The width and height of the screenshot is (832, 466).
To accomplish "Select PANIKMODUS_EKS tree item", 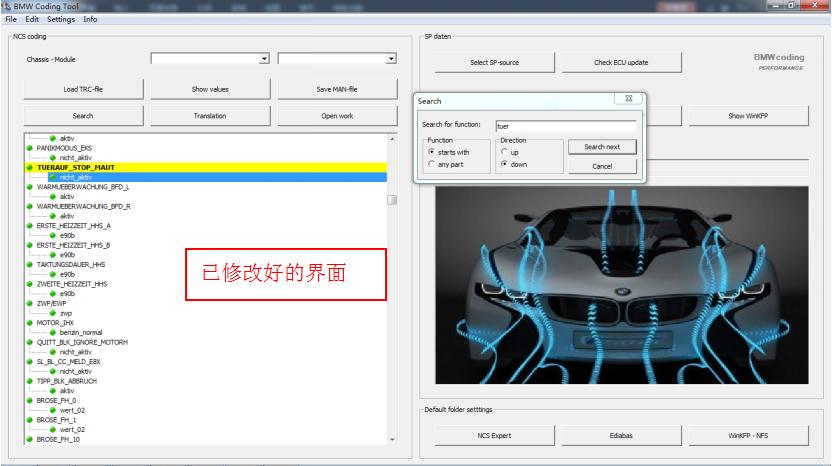I will pos(64,148).
